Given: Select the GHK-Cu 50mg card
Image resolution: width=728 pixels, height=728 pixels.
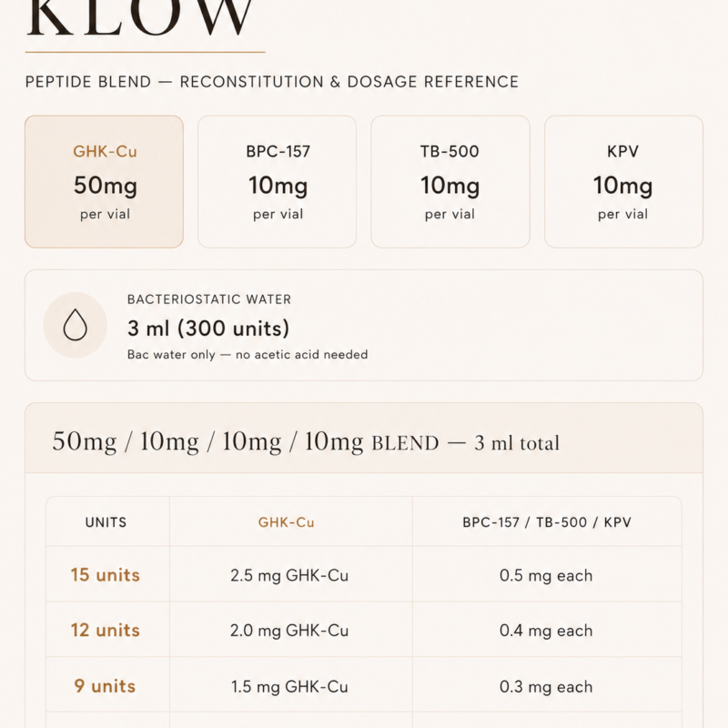Looking at the screenshot, I should [x=104, y=181].
